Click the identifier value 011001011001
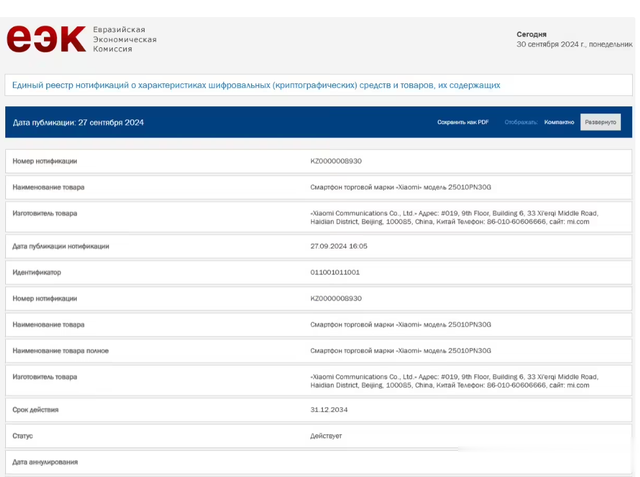The image size is (640, 477). (335, 272)
